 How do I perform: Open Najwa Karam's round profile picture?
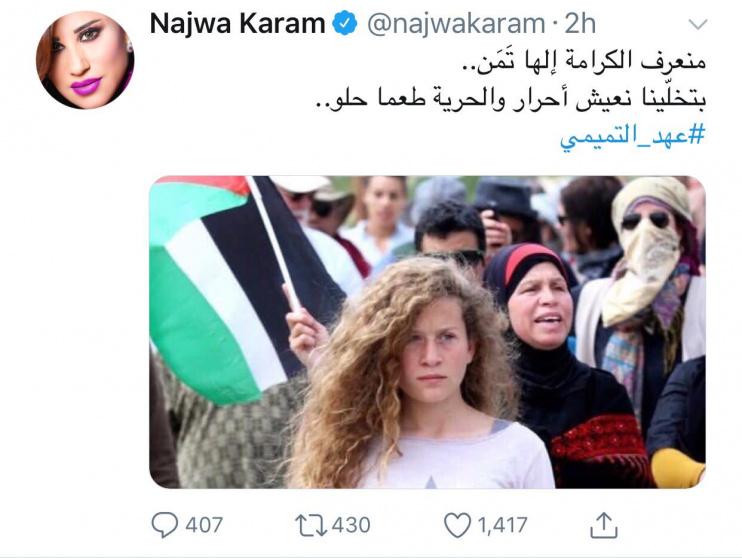click(x=85, y=60)
